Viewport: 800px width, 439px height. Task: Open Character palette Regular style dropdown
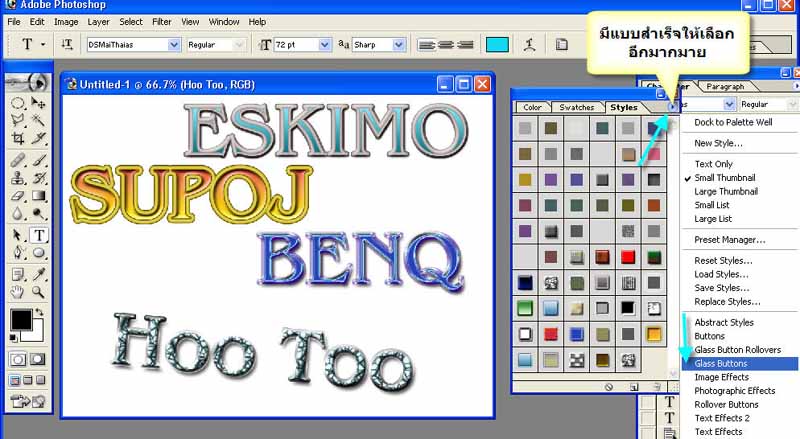[792, 104]
